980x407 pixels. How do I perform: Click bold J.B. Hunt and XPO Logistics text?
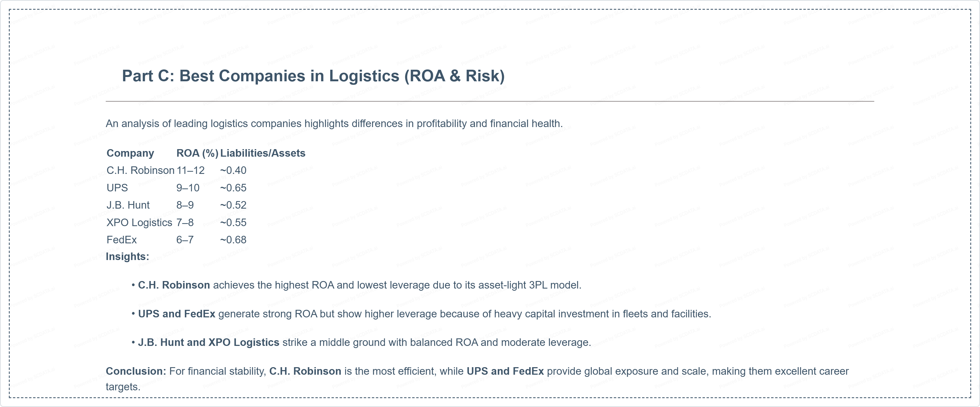[208, 342]
